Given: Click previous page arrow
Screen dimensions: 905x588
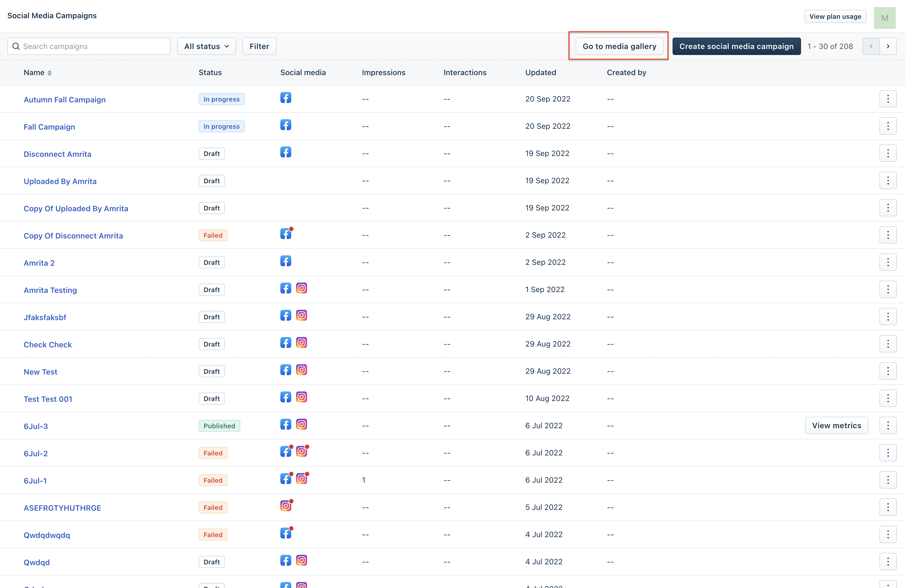Looking at the screenshot, I should point(871,46).
